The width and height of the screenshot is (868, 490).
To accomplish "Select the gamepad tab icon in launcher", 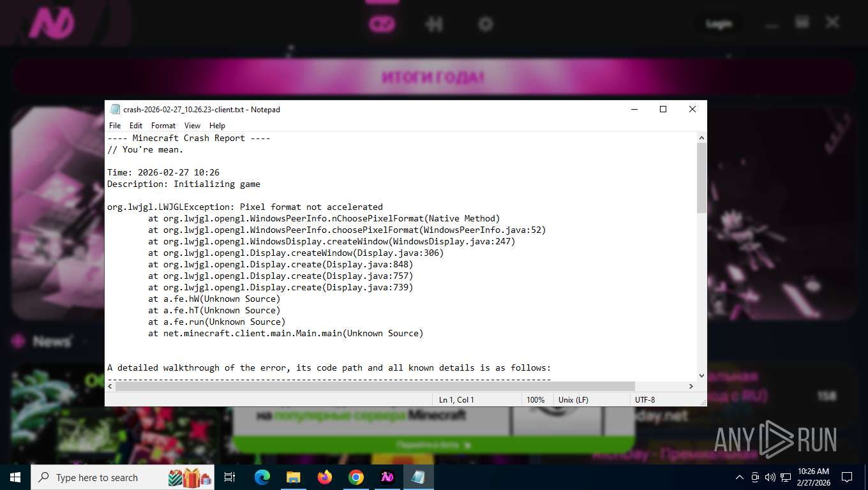I will pyautogui.click(x=383, y=24).
